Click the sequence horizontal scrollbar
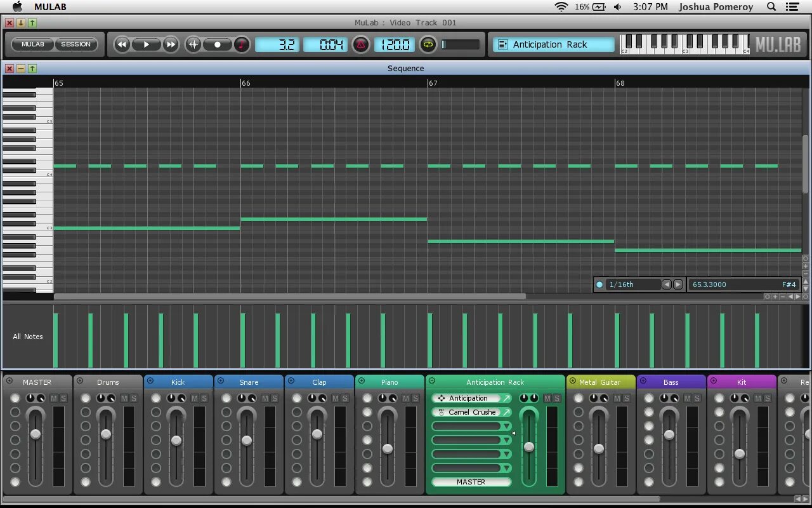This screenshot has width=812, height=508. [x=290, y=297]
